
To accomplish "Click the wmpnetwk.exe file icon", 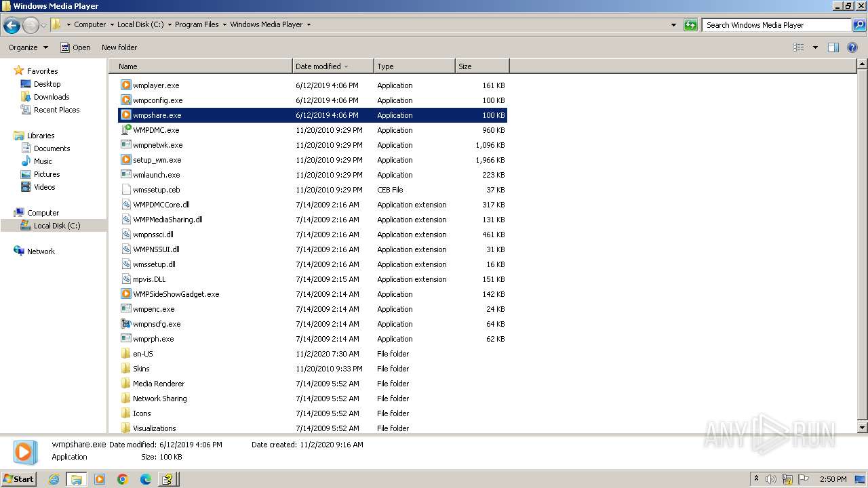I will click(125, 145).
